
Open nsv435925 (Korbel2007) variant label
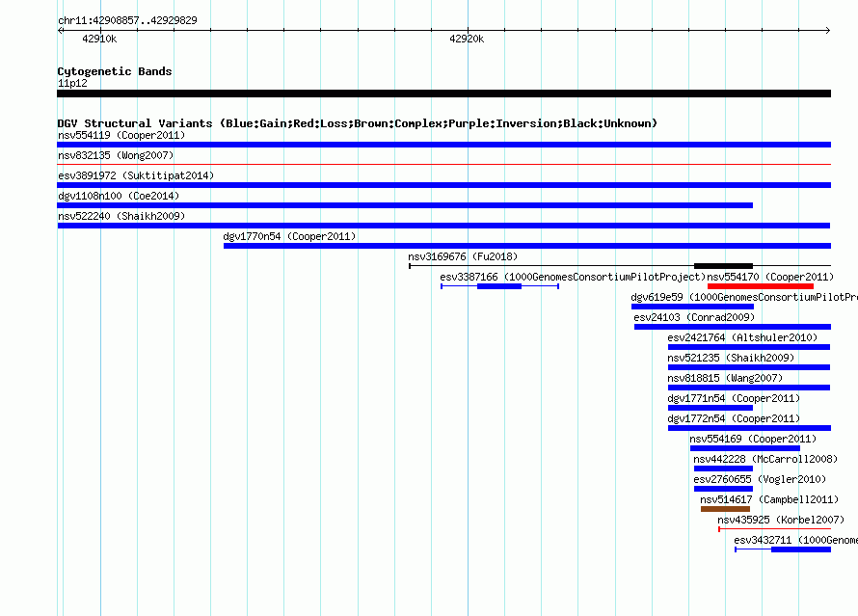(781, 520)
